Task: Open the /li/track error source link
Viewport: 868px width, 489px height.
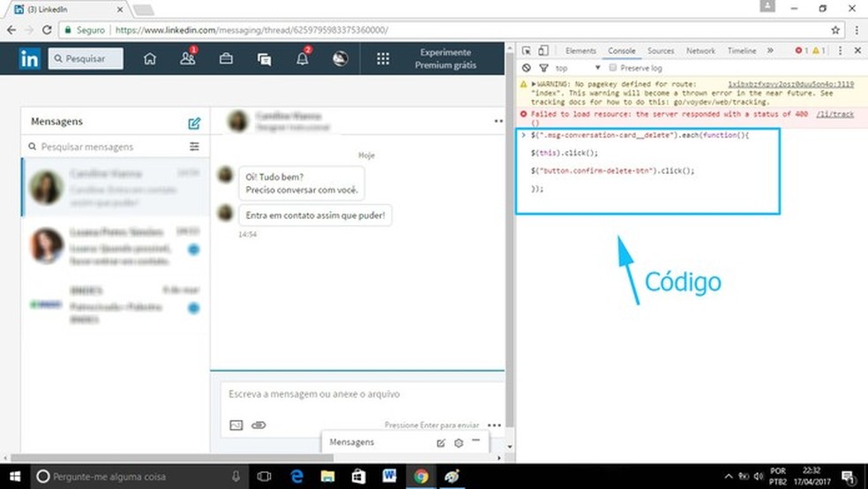Action: [834, 114]
